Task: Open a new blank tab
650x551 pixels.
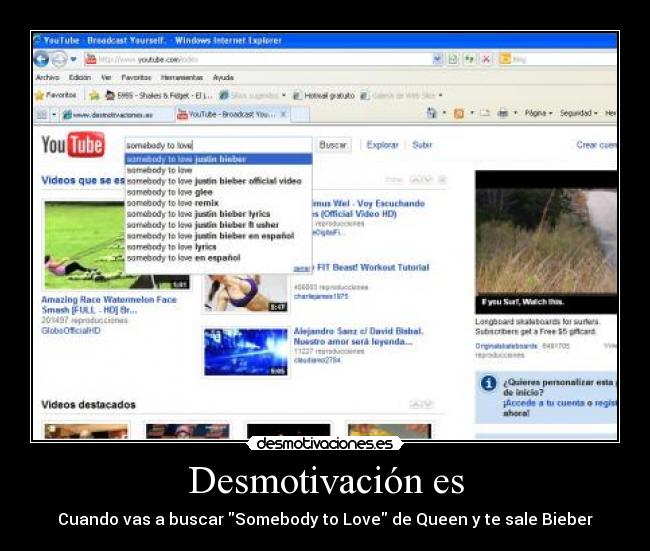Action: (301, 114)
